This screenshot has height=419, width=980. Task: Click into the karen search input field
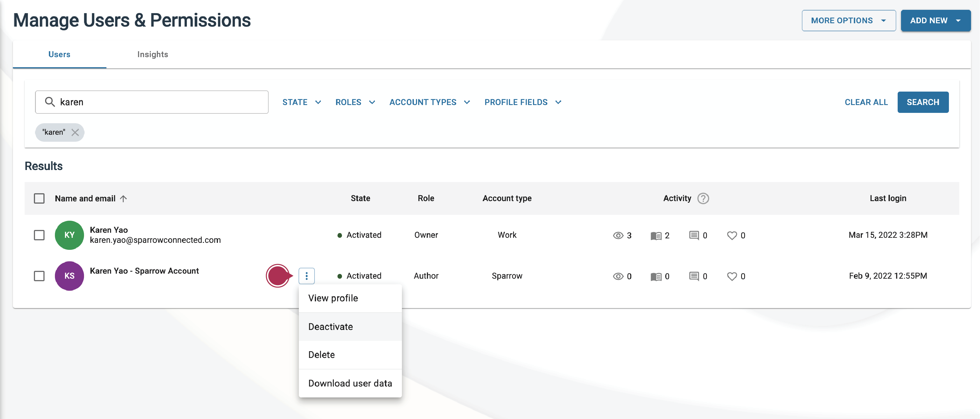[x=152, y=102]
